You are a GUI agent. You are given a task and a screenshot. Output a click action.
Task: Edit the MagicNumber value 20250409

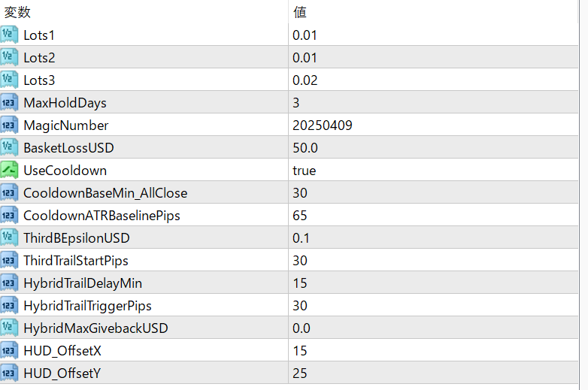click(323, 125)
